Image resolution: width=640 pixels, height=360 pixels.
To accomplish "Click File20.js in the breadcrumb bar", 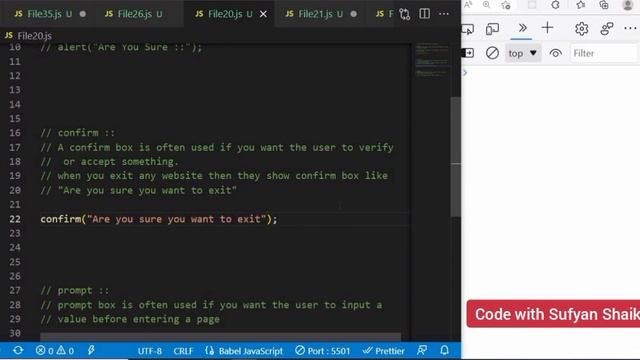I will click(34, 36).
